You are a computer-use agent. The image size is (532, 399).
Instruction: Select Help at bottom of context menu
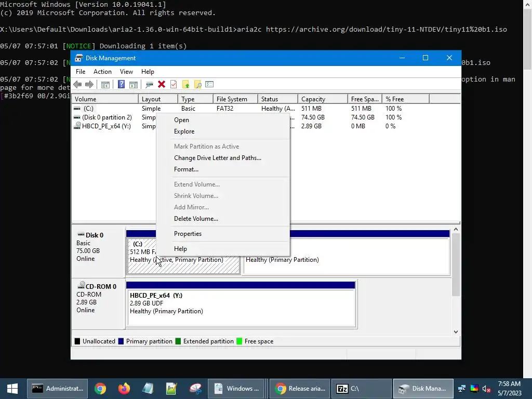point(223,249)
